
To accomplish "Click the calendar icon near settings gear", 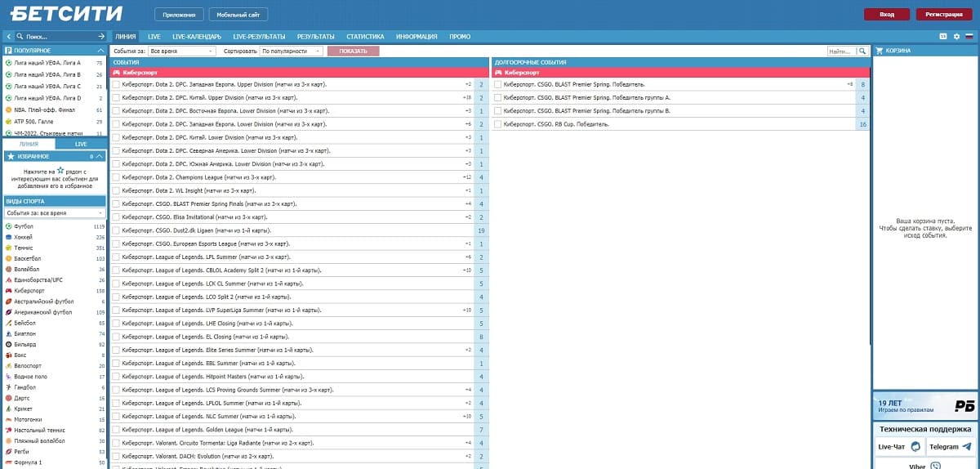I will [943, 37].
